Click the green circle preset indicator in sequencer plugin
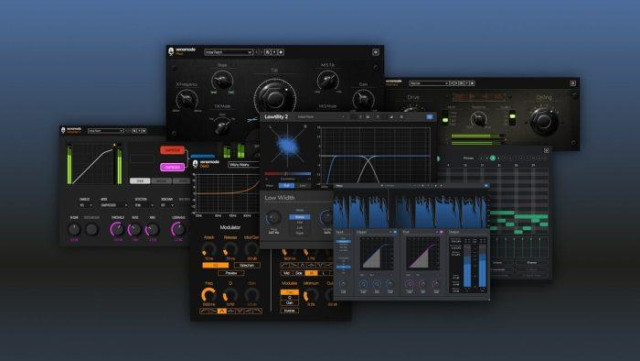Image resolution: width=640 pixels, height=361 pixels. (x=493, y=158)
